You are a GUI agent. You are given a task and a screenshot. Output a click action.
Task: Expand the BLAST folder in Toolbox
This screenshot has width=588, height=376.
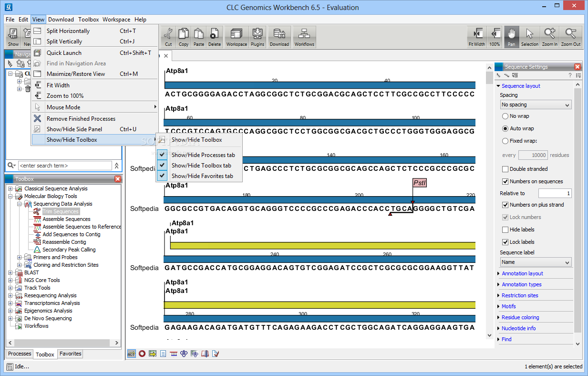click(10, 272)
